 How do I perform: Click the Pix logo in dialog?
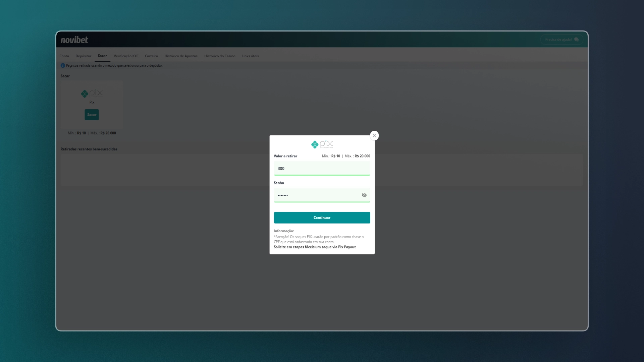[x=322, y=144]
